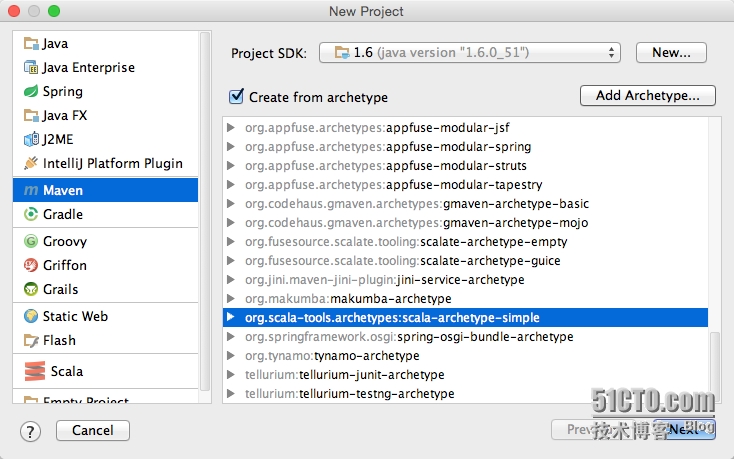This screenshot has width=734, height=459.
Task: Expand scalate-archetype-guice node
Action: [x=230, y=260]
